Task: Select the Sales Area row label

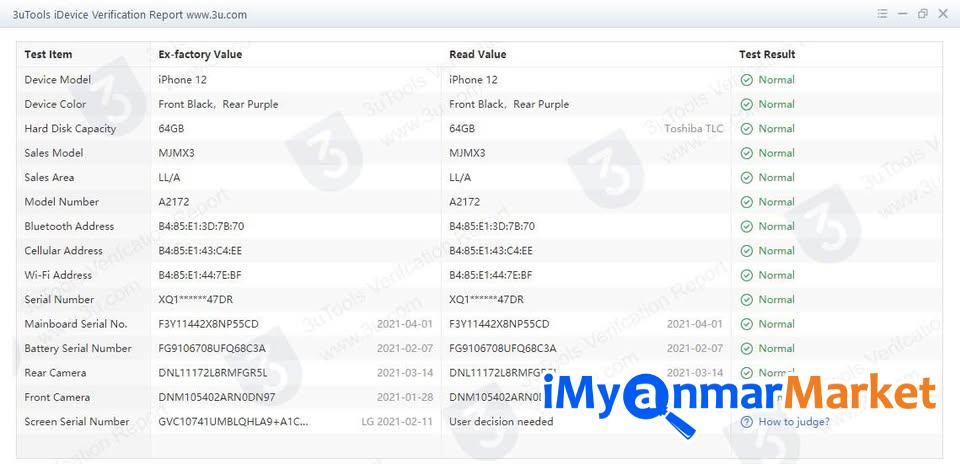Action: click(x=49, y=178)
